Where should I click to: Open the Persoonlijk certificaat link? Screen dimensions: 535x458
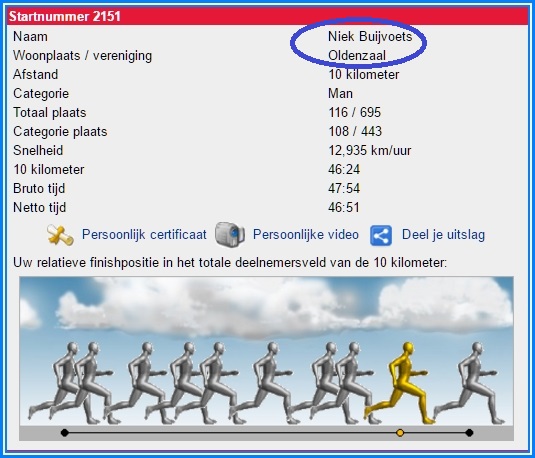pos(144,235)
